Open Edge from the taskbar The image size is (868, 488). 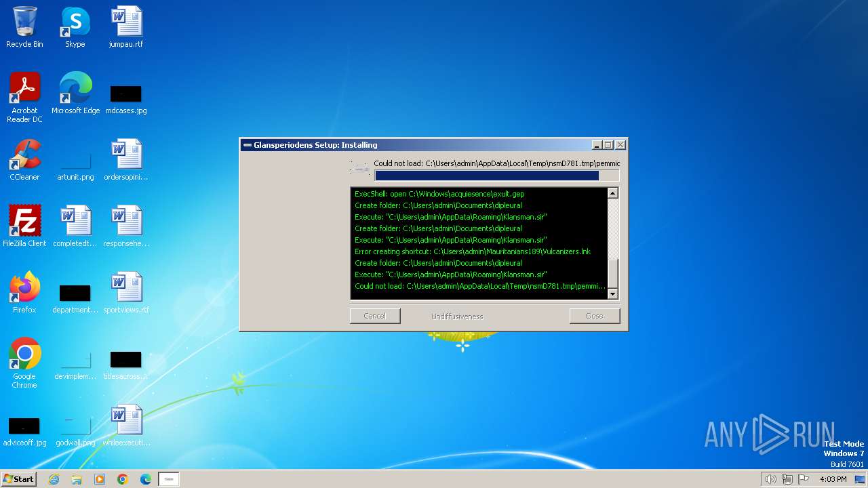coord(146,479)
